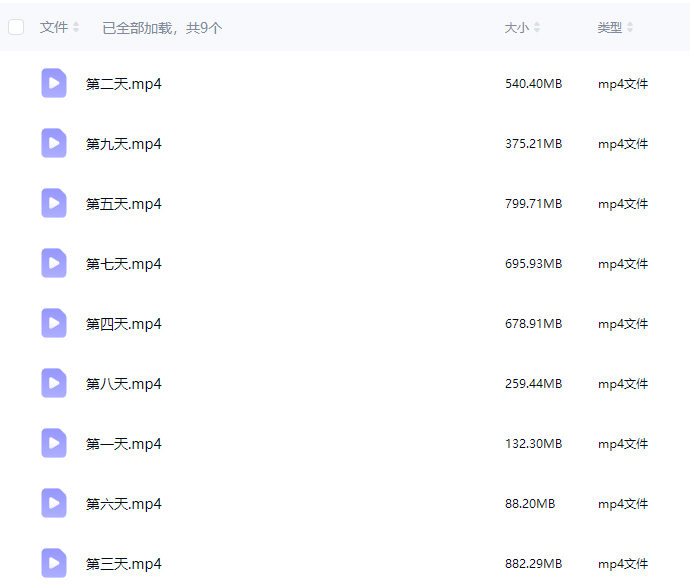690x587 pixels.
Task: Click the video icon for 第四天.mp4
Action: (x=54, y=324)
